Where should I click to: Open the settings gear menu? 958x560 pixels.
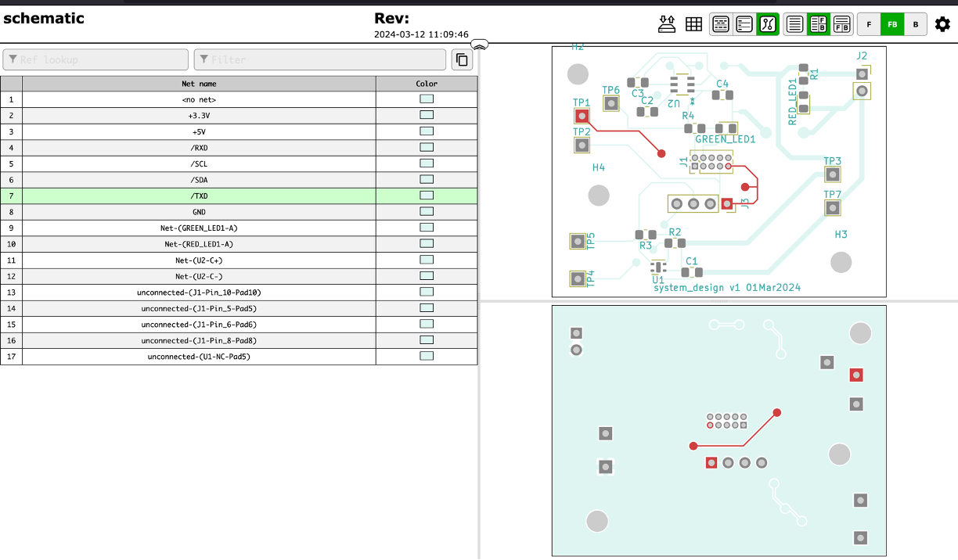[942, 24]
